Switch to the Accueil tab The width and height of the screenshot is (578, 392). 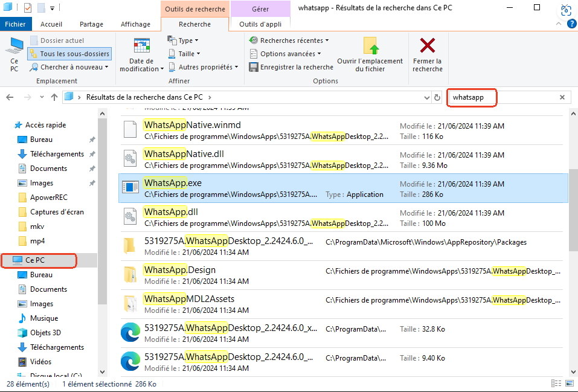(x=51, y=24)
